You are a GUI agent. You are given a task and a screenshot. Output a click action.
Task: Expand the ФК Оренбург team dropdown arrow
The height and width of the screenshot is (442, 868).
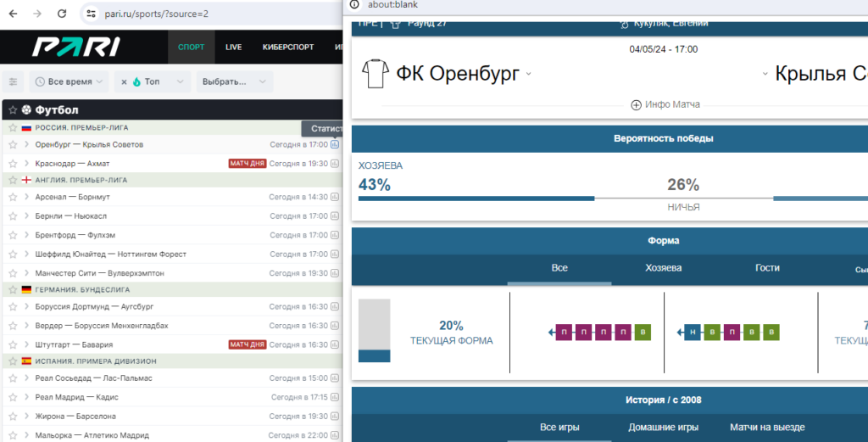pos(529,74)
